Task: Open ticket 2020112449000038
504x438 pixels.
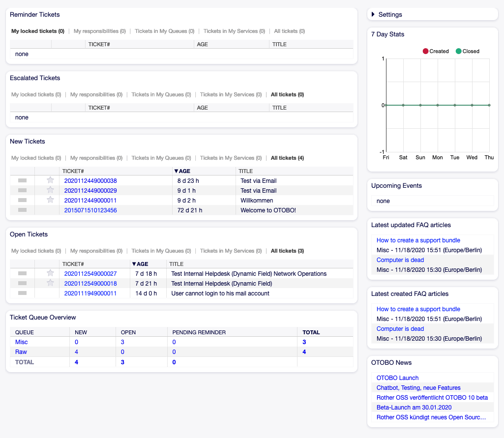Action: pyautogui.click(x=90, y=181)
